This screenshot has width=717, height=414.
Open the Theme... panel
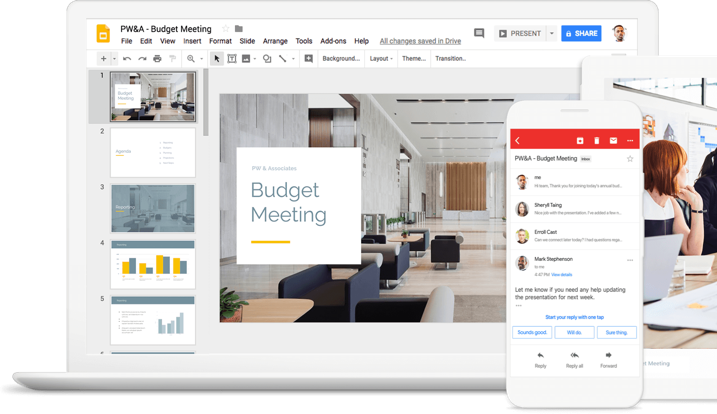(414, 59)
